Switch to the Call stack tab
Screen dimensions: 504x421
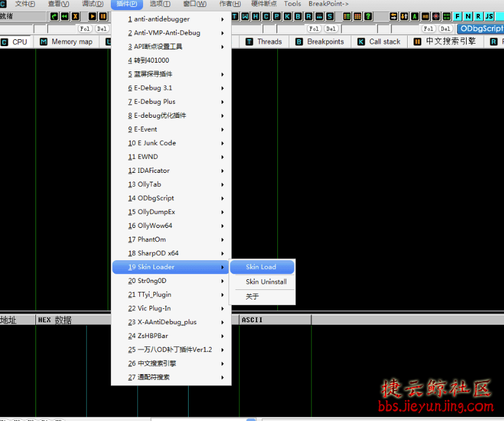tap(379, 42)
